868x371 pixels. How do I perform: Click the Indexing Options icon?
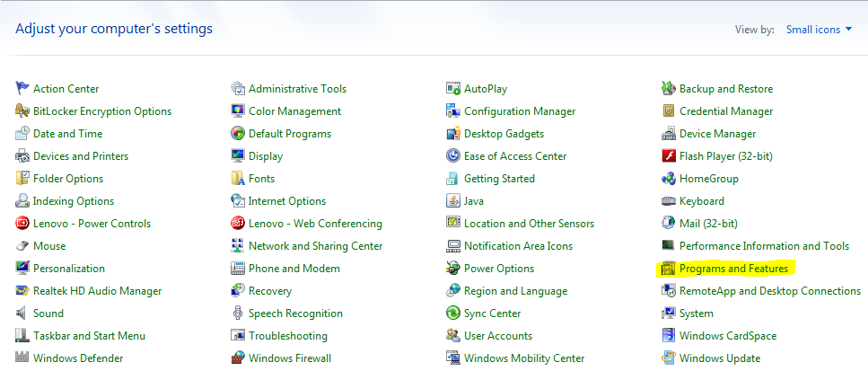pos(22,200)
